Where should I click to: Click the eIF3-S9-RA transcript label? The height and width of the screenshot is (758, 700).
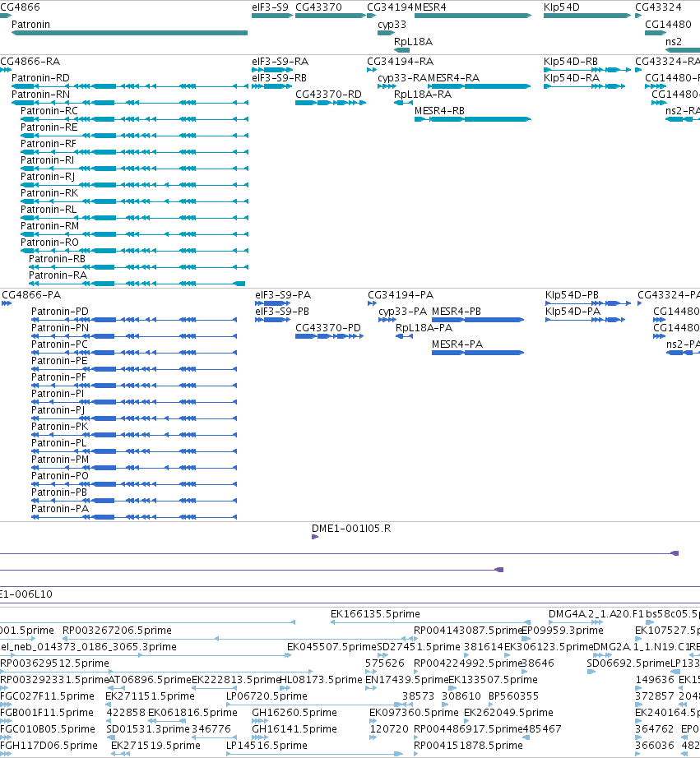tap(280, 62)
